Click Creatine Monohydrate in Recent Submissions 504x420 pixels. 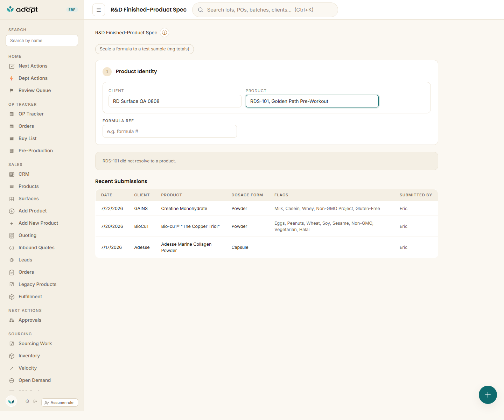tap(184, 209)
